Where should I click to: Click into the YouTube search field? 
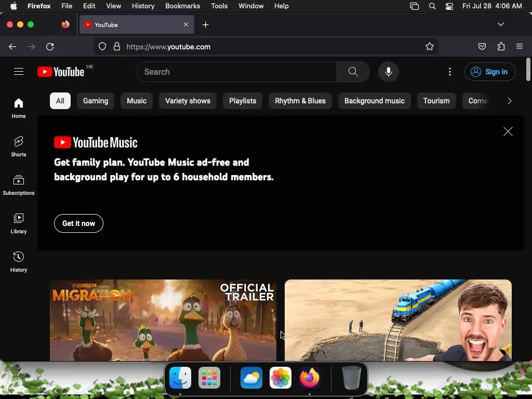236,72
